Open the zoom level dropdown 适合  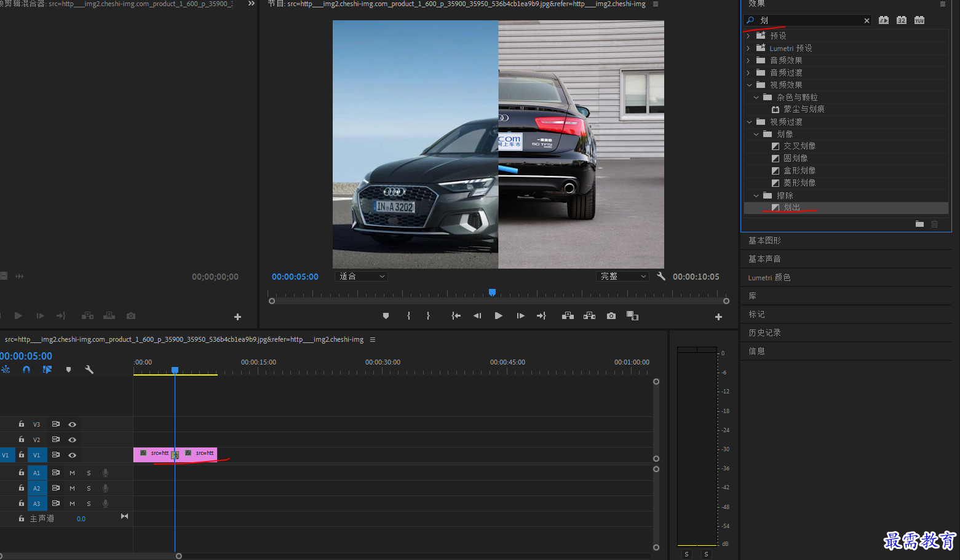pyautogui.click(x=362, y=277)
